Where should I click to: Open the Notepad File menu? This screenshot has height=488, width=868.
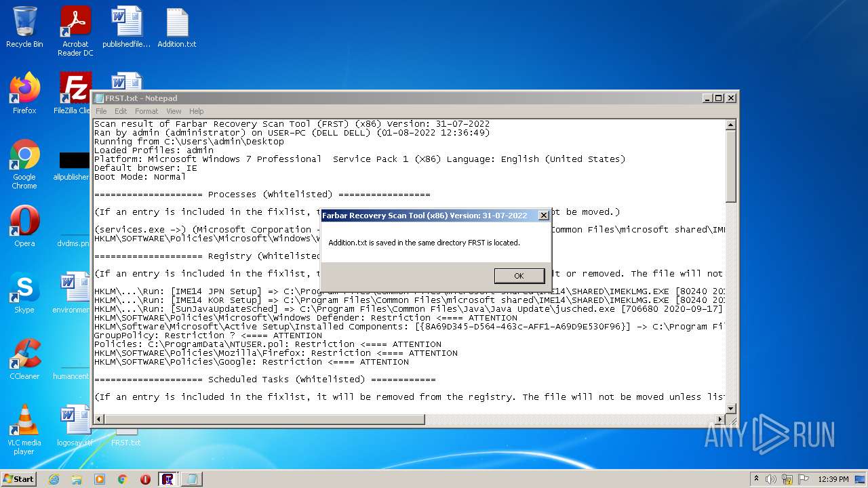tap(101, 111)
